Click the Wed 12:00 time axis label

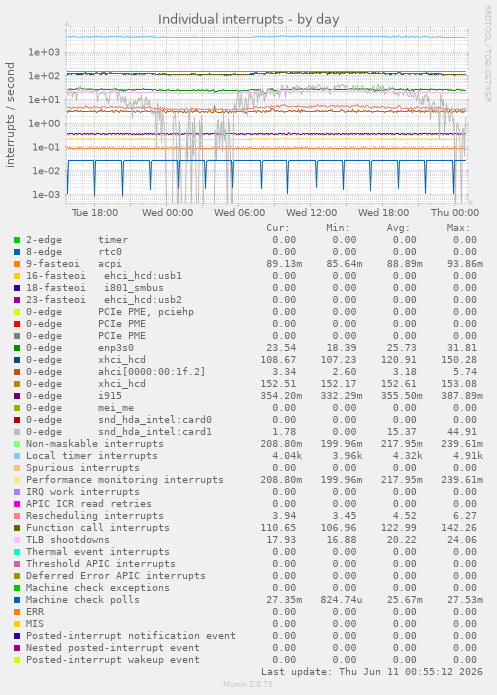pos(311,213)
